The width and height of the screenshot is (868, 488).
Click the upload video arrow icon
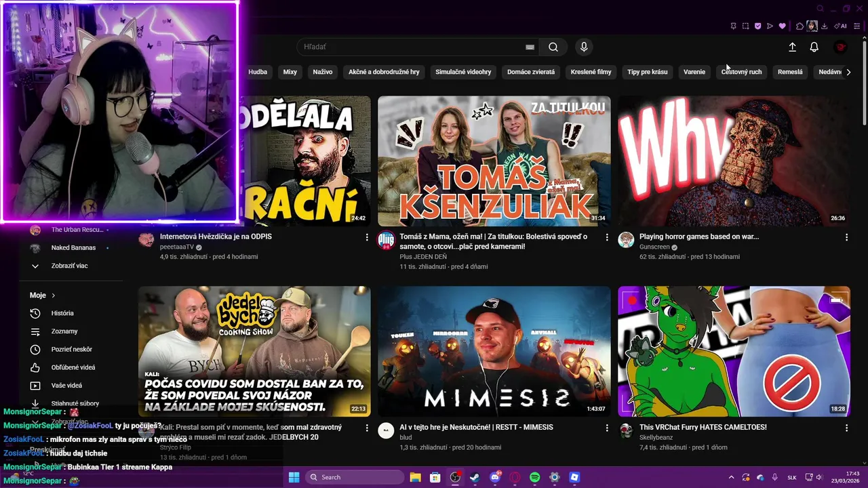click(x=792, y=47)
